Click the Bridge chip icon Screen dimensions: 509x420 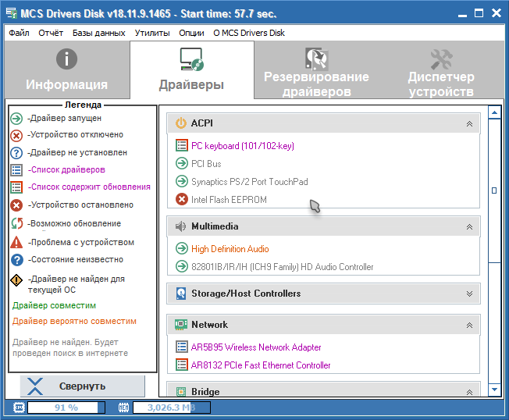click(181, 392)
